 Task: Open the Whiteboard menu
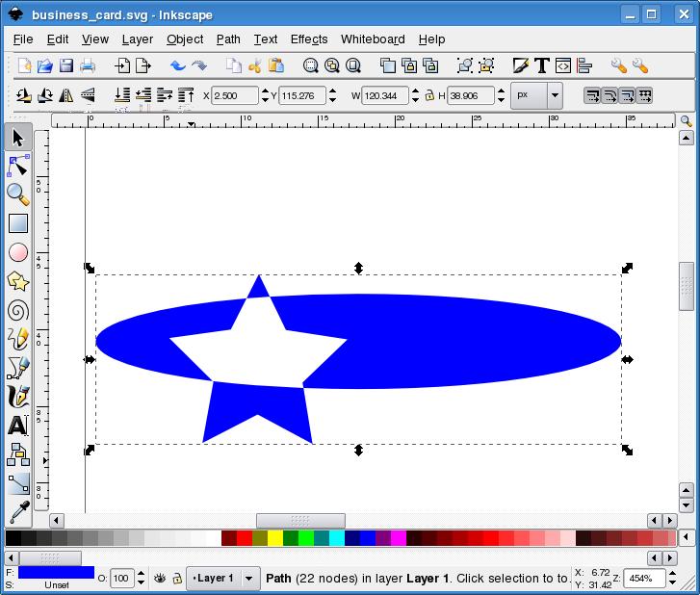click(x=373, y=39)
